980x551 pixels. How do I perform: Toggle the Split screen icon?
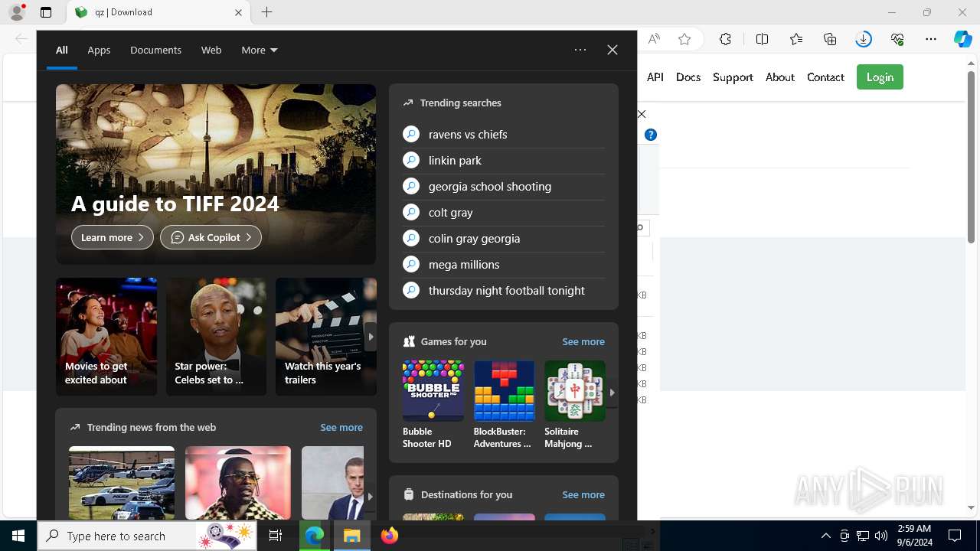click(x=762, y=39)
